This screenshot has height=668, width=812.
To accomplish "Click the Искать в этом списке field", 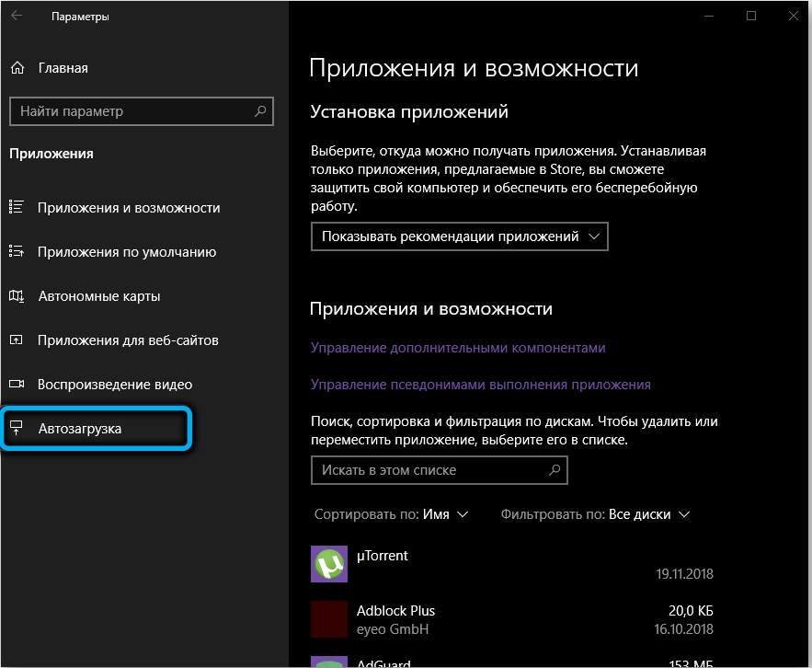I will pos(428,470).
